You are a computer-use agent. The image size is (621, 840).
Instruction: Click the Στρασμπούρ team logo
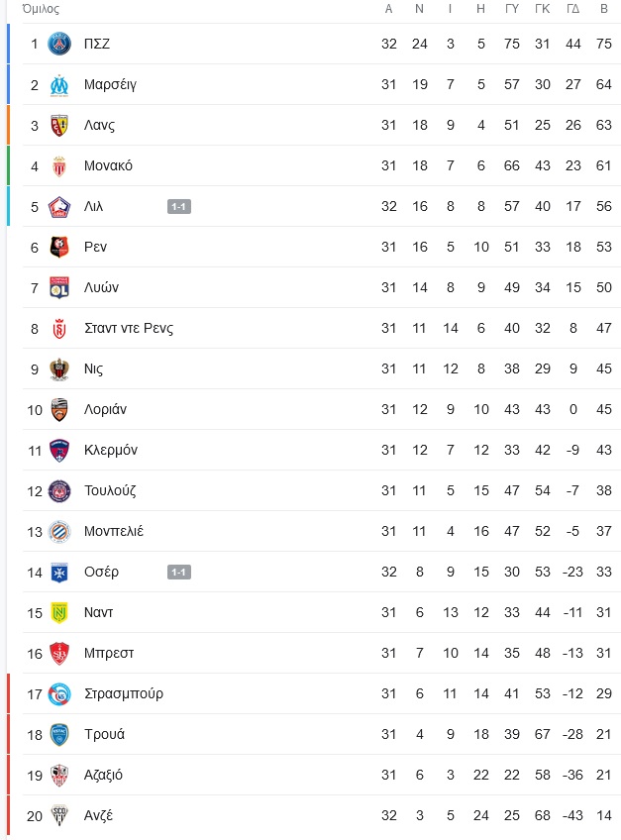[x=59, y=694]
